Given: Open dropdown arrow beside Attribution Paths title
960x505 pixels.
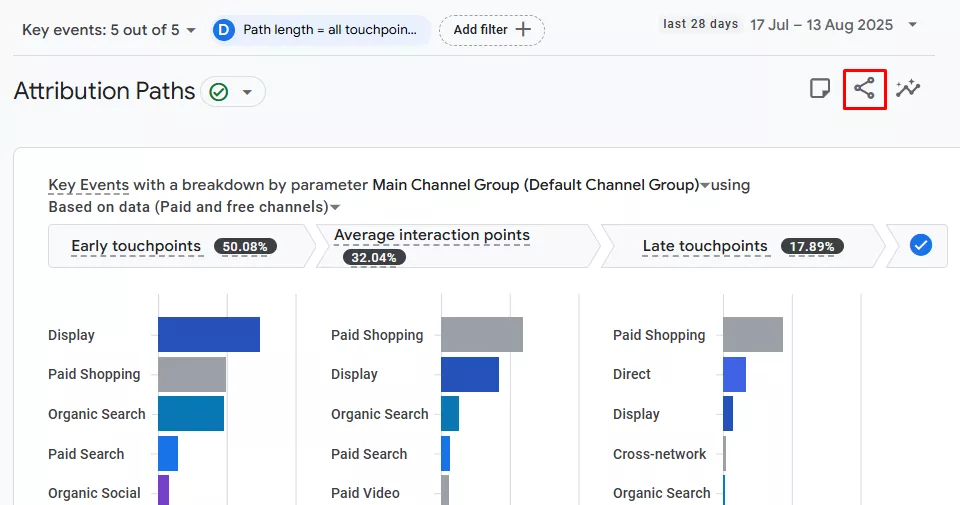Looking at the screenshot, I should pos(247,92).
